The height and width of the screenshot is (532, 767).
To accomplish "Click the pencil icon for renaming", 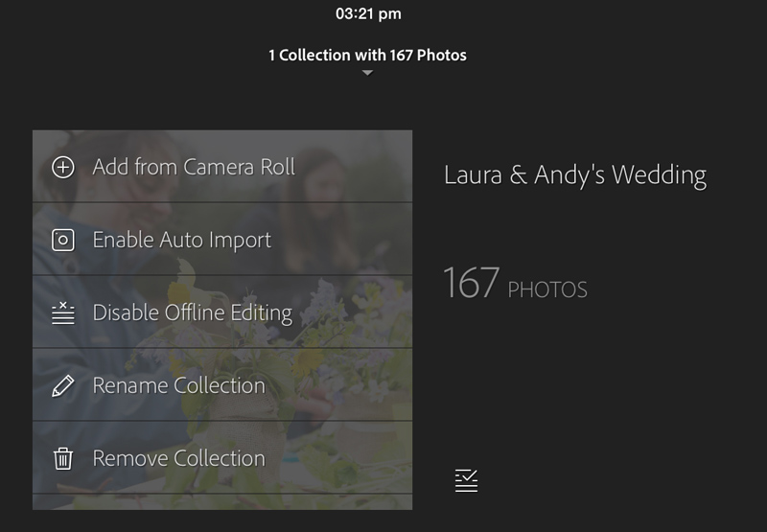I will [63, 385].
